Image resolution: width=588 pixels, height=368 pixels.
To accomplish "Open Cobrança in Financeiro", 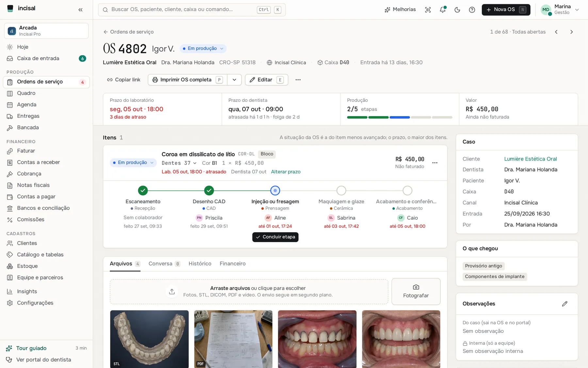I will [x=46, y=174].
